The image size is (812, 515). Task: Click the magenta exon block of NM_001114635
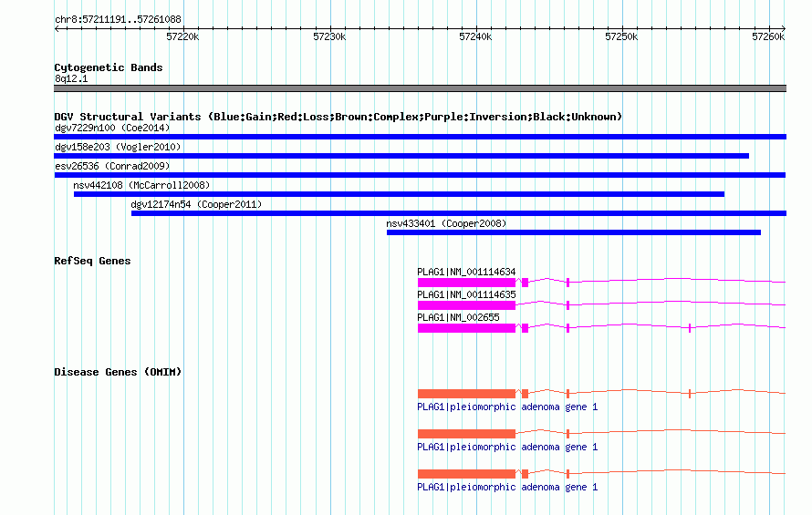(466, 305)
